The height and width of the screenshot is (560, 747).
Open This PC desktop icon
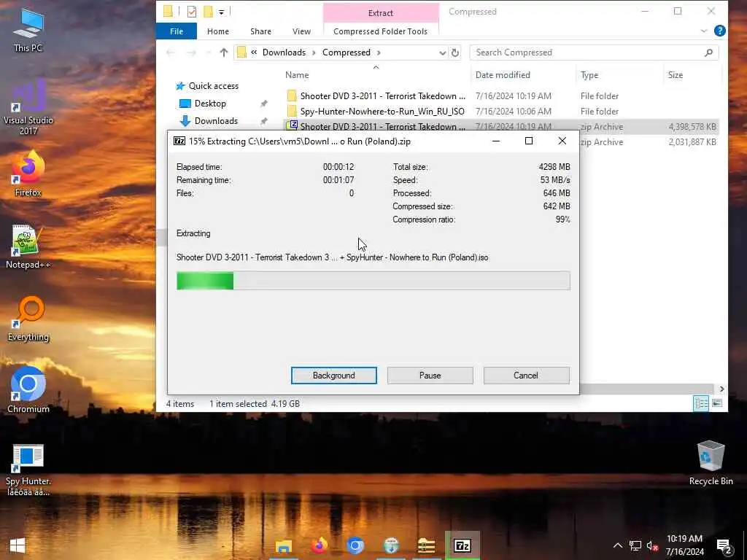[28, 30]
